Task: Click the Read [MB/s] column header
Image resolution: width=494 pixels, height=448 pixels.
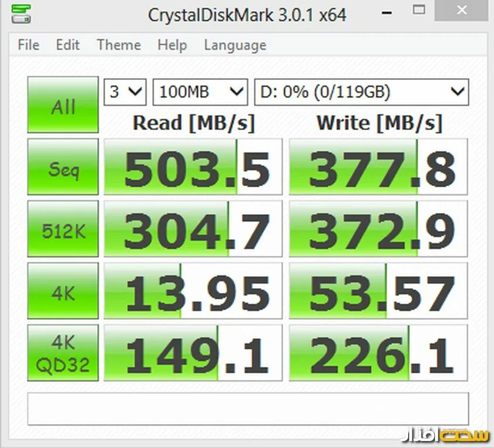Action: click(193, 123)
